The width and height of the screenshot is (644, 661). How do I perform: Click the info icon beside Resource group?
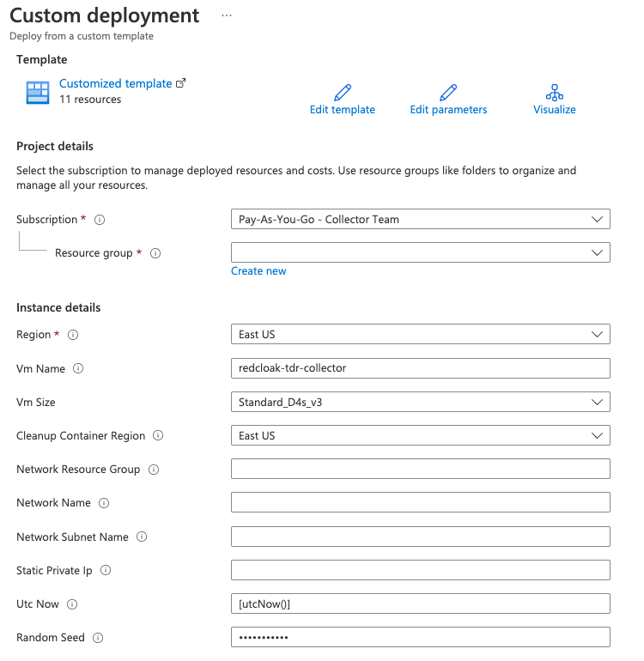pyautogui.click(x=155, y=253)
